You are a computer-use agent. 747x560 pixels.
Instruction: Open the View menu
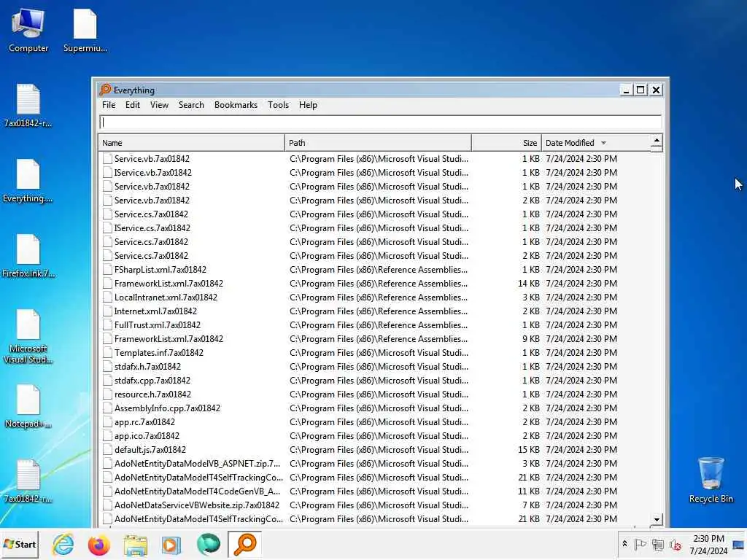tap(159, 105)
